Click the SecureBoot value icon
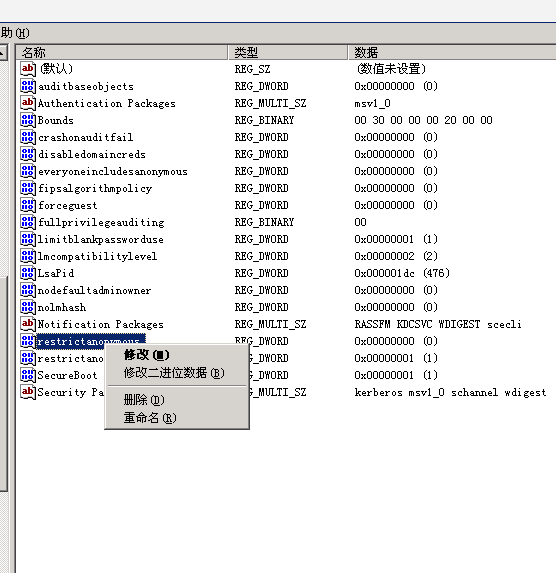 pos(28,375)
